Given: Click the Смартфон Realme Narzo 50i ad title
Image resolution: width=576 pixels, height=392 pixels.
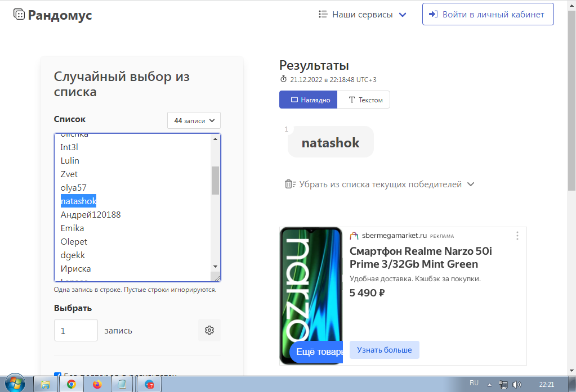Looking at the screenshot, I should 421,258.
